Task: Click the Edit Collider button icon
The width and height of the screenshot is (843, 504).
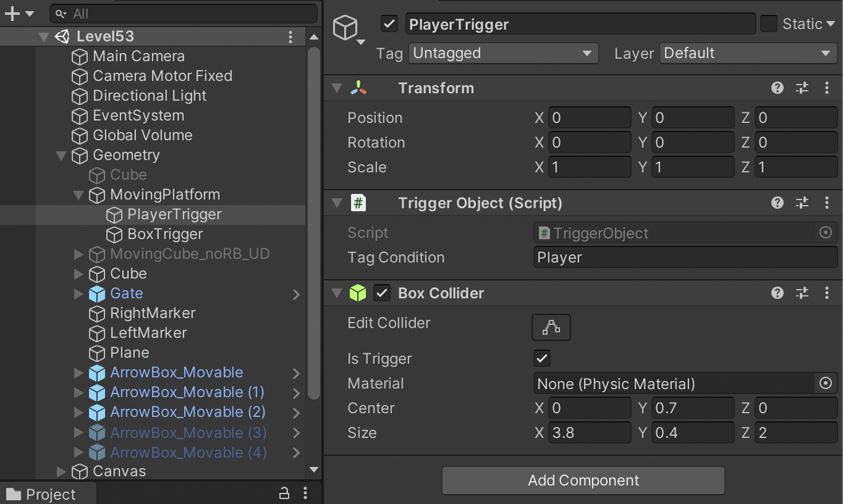Action: [551, 327]
